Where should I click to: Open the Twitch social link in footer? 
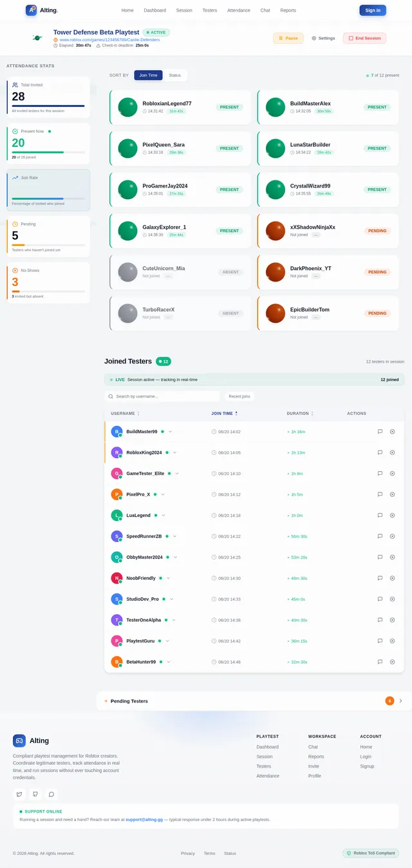tap(35, 795)
